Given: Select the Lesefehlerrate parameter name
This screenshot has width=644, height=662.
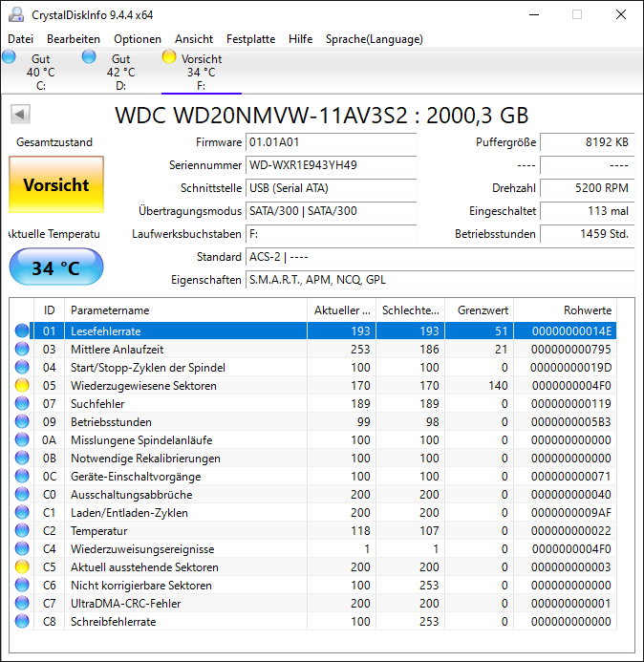Looking at the screenshot, I should pos(105,331).
